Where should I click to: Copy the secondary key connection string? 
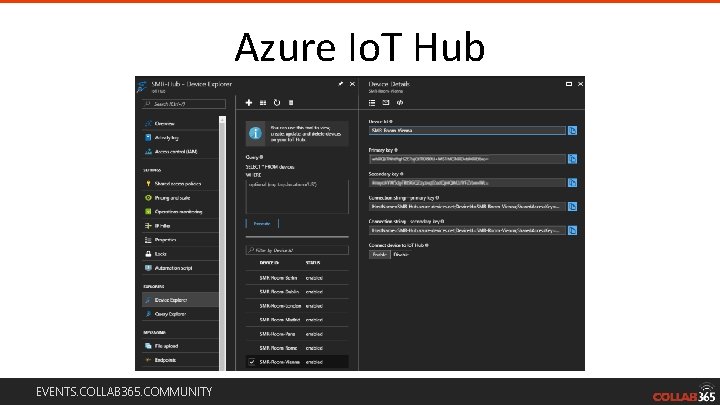[572, 231]
